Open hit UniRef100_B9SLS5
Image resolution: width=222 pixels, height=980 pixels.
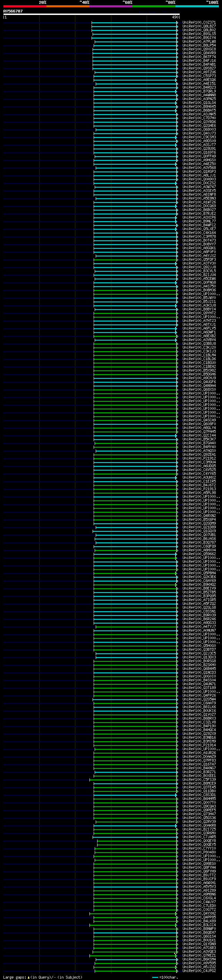click(199, 34)
